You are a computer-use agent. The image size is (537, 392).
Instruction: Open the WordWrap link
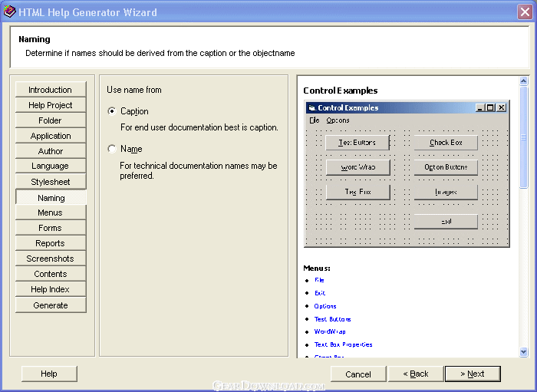tap(330, 331)
